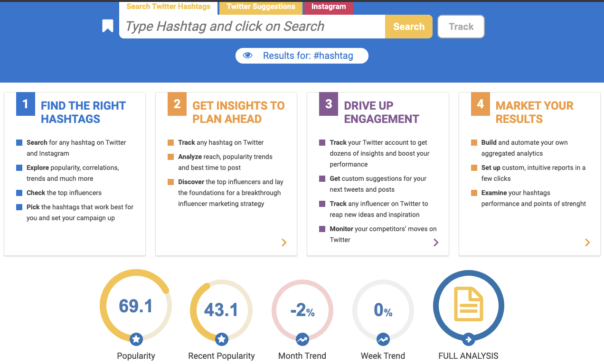The width and height of the screenshot is (604, 364).
Task: Click the Find The Right Hashtags heading
Action: coord(83,112)
